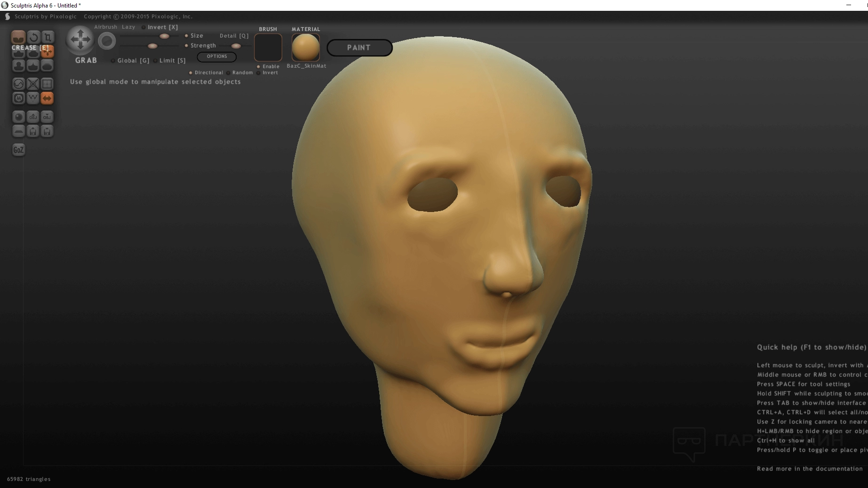Open the OPTIONS button
868x488 pixels.
pos(217,56)
